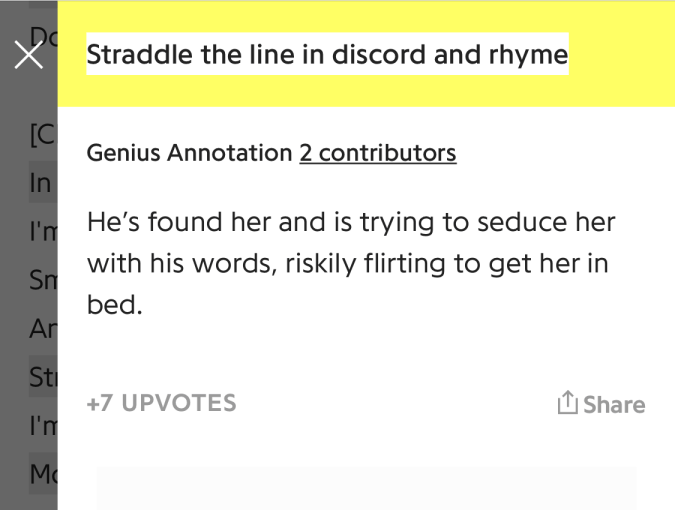Select the dimmed 'Str' lyric fragment
The height and width of the screenshot is (510, 675).
click(x=43, y=380)
